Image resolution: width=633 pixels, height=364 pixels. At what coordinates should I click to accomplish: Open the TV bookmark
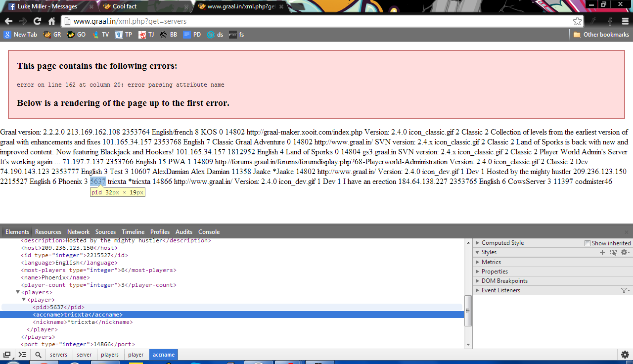click(100, 35)
